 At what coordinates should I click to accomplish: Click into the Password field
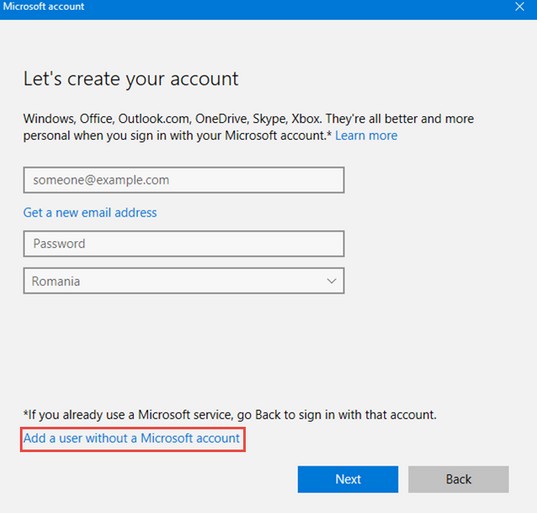pyautogui.click(x=184, y=243)
